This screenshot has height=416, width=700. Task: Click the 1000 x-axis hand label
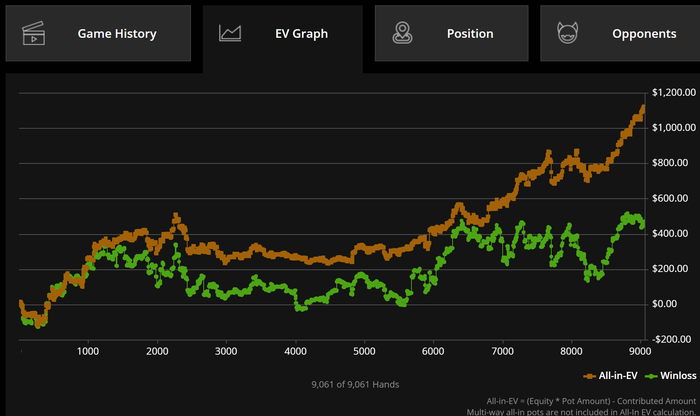point(88,352)
